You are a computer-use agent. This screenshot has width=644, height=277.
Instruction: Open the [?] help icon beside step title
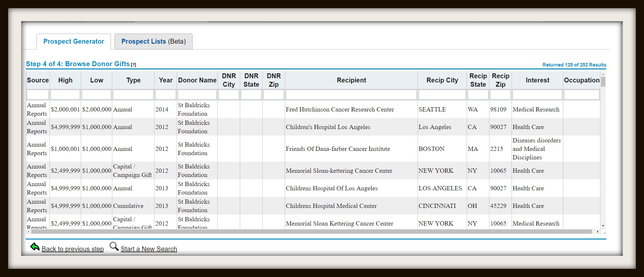[x=133, y=65]
